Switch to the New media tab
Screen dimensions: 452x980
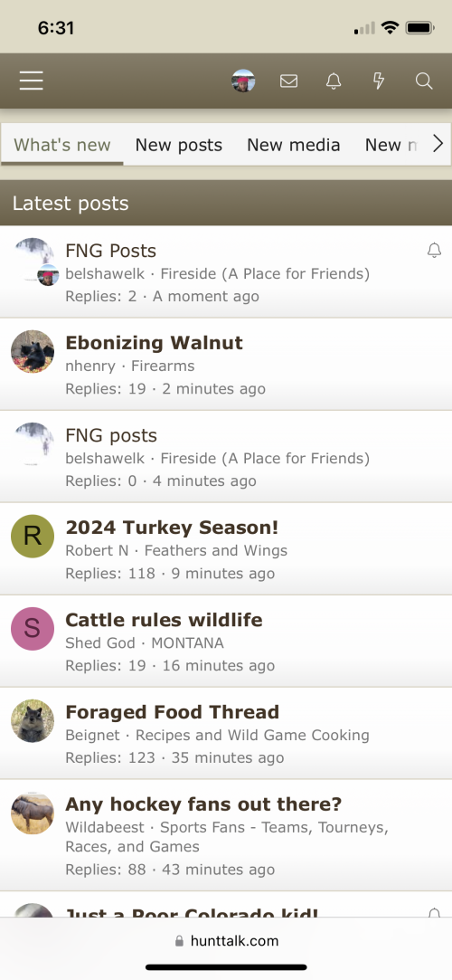[294, 145]
